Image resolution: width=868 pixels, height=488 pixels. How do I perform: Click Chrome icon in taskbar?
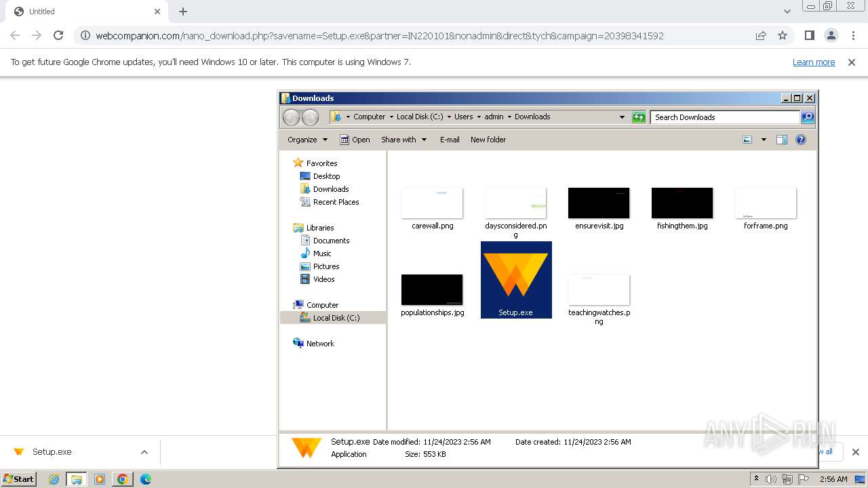[123, 479]
